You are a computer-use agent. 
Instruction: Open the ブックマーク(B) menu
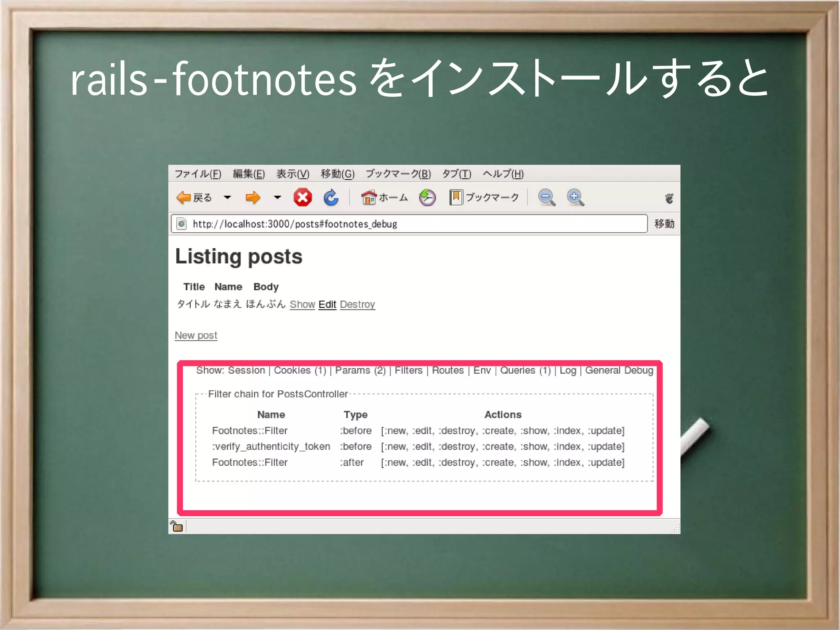pos(398,174)
